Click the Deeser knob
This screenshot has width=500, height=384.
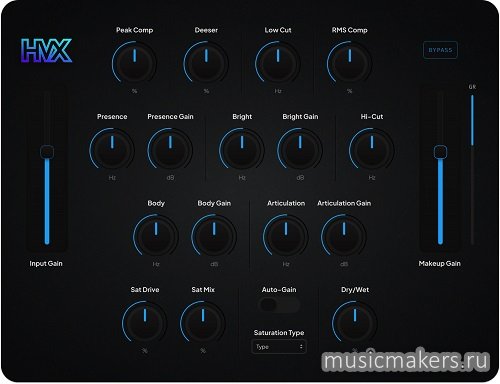(x=206, y=63)
